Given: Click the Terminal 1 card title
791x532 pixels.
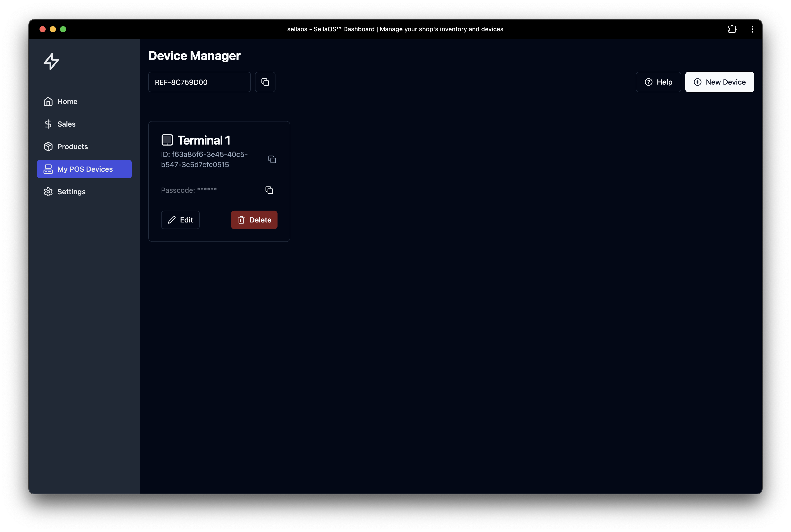Looking at the screenshot, I should [204, 140].
